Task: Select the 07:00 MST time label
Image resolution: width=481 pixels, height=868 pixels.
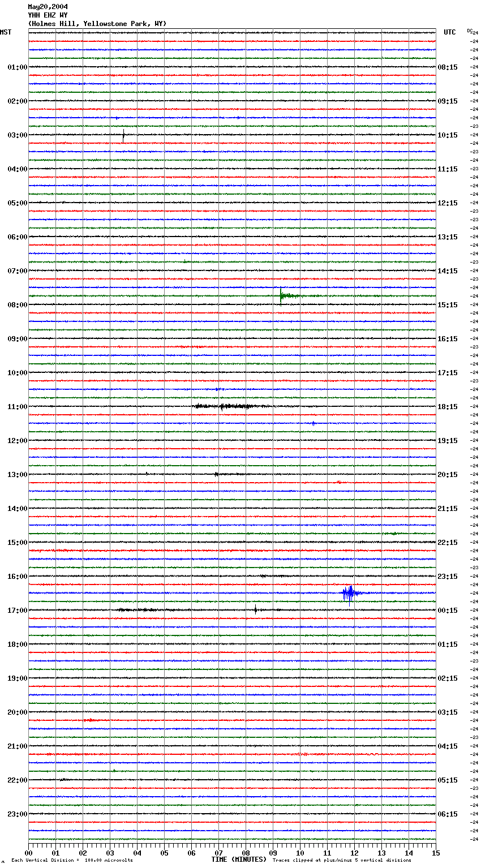Action: pos(17,271)
